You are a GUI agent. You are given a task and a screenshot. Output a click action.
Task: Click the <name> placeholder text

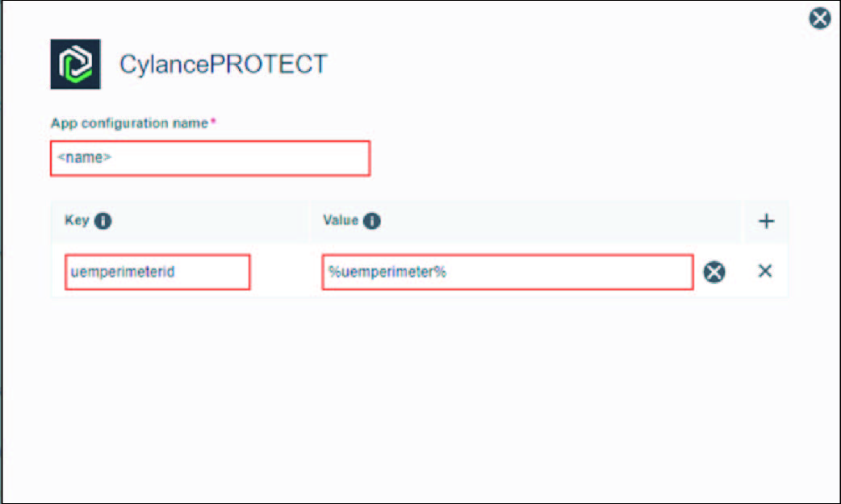click(84, 157)
